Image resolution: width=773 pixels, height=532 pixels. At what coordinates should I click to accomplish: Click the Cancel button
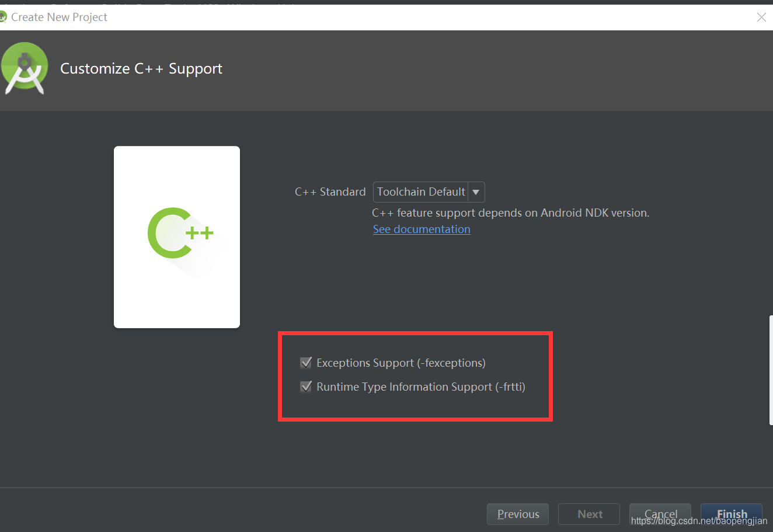[660, 514]
